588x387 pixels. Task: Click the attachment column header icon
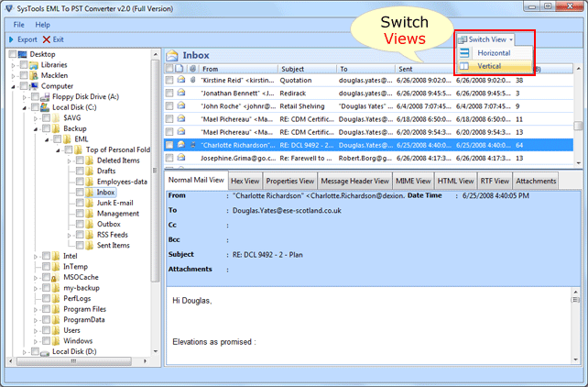[192, 68]
